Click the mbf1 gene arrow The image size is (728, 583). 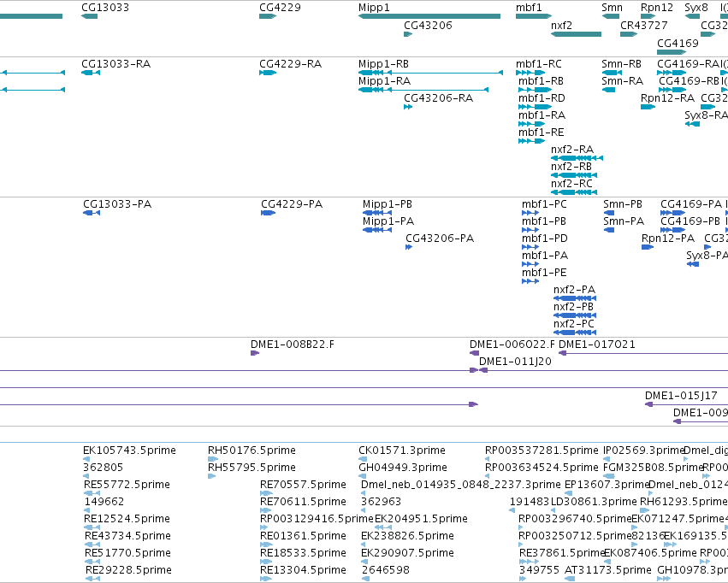click(x=534, y=16)
